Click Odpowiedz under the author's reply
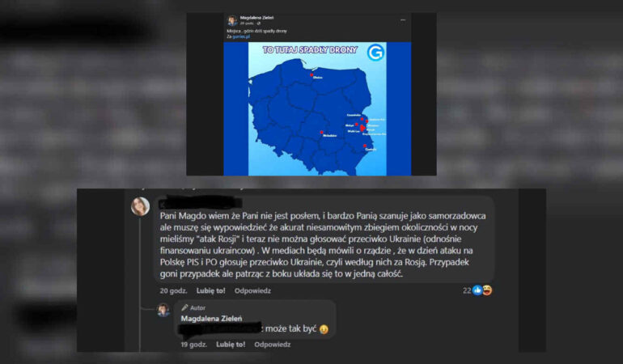Image resolution: width=623 pixels, height=364 pixels. 273,345
